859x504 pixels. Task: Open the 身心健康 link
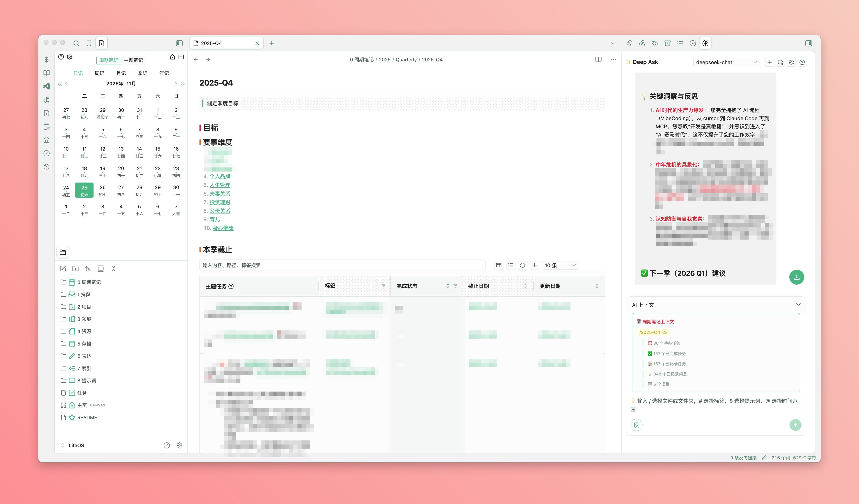223,228
